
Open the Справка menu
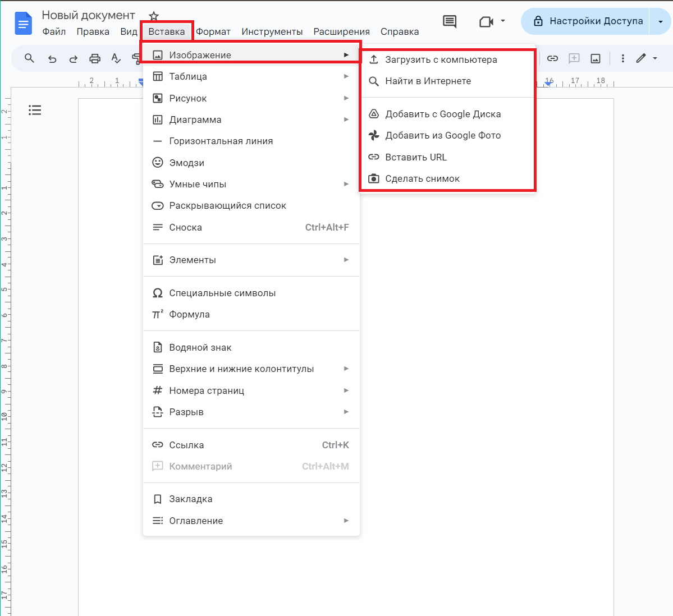(400, 32)
